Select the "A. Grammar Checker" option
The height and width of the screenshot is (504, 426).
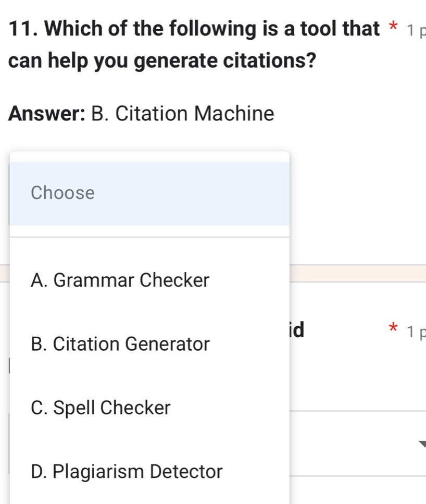coord(120,280)
